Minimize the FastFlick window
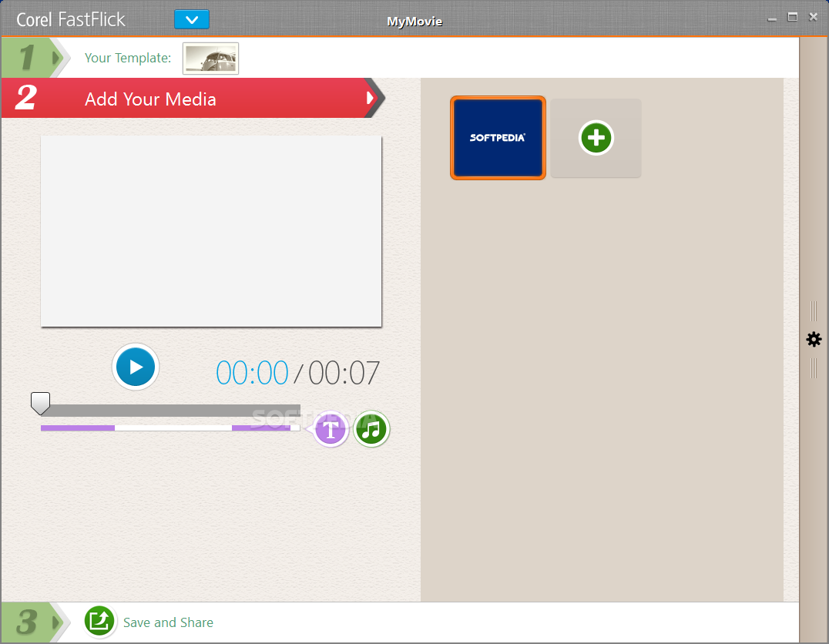Image resolution: width=829 pixels, height=644 pixels. pos(772,18)
